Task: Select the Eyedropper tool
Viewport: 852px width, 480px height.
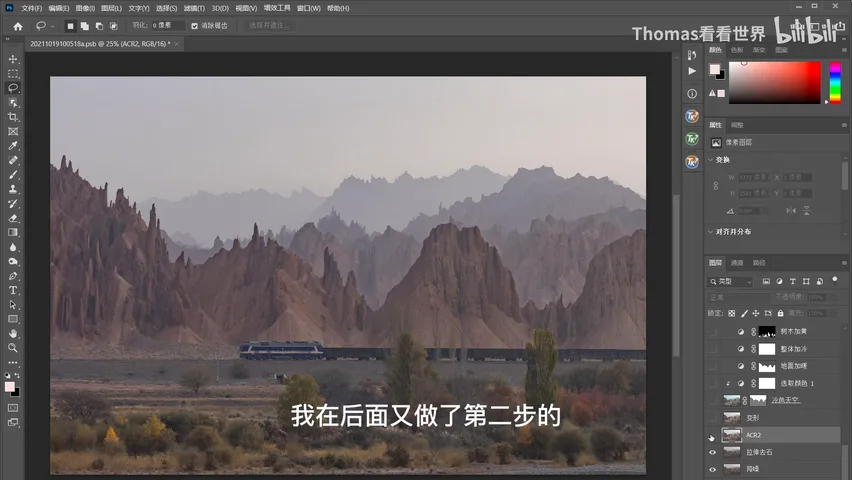Action: pyautogui.click(x=13, y=146)
